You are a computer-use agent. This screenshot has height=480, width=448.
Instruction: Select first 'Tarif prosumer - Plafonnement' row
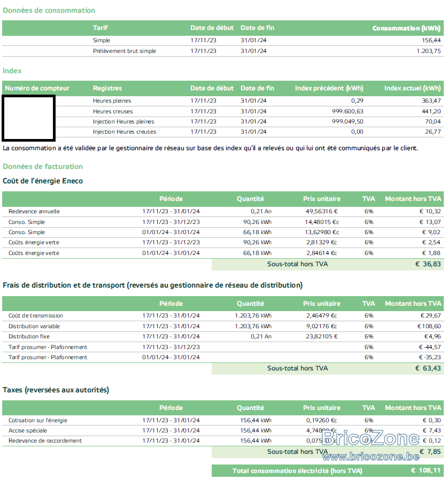(223, 347)
